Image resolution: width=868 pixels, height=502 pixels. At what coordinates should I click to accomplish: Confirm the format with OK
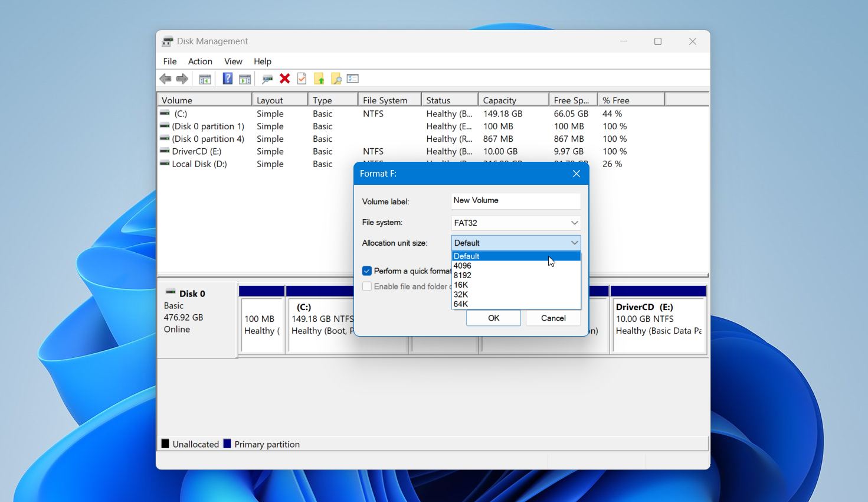[x=493, y=318]
